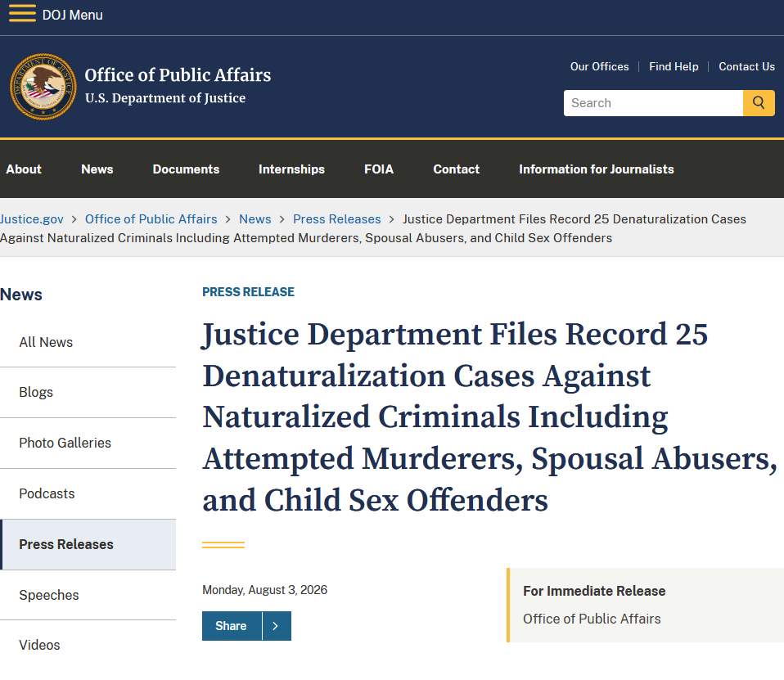
Task: Click the yellow search magnifier button
Action: [x=759, y=103]
